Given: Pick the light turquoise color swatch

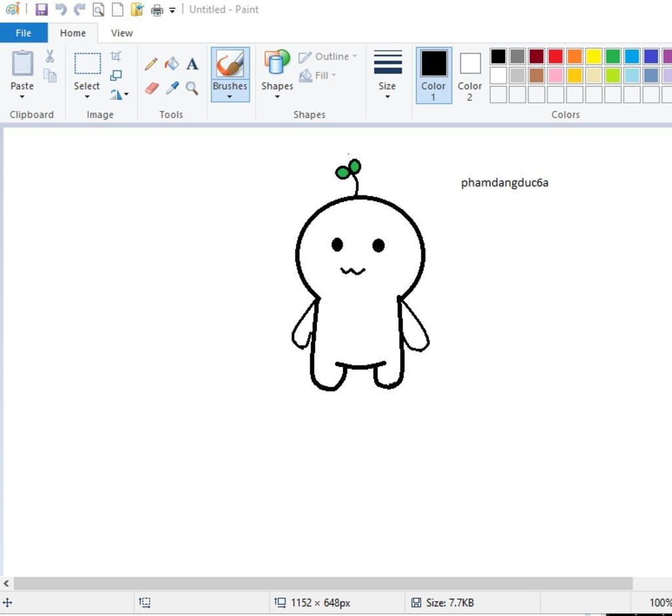Looking at the screenshot, I should [x=632, y=75].
